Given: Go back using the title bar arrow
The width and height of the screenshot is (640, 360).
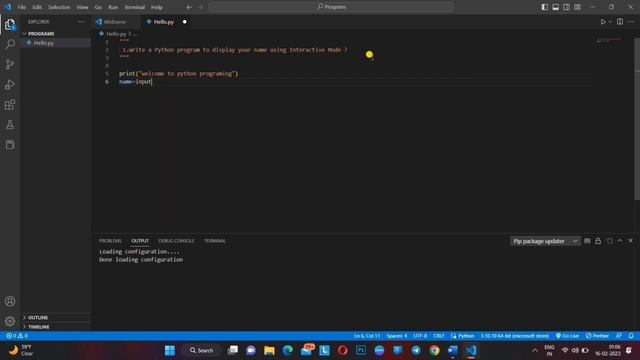Looking at the screenshot, I should point(189,7).
